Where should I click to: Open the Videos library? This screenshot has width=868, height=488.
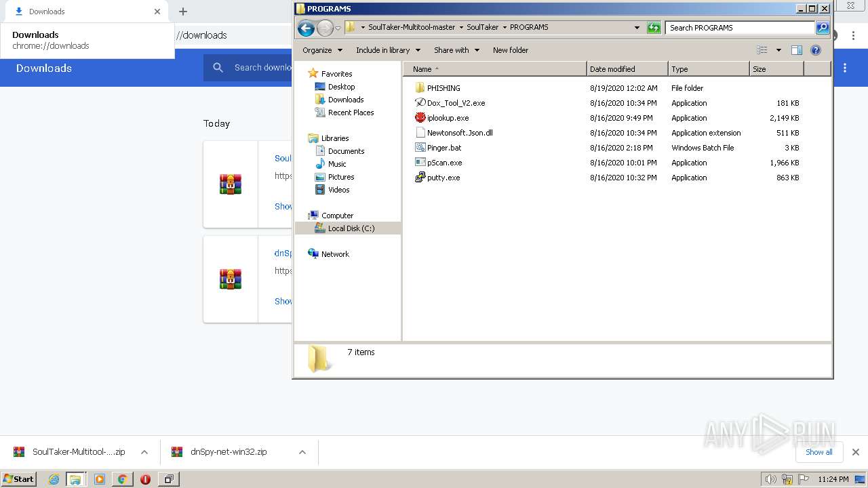click(338, 190)
